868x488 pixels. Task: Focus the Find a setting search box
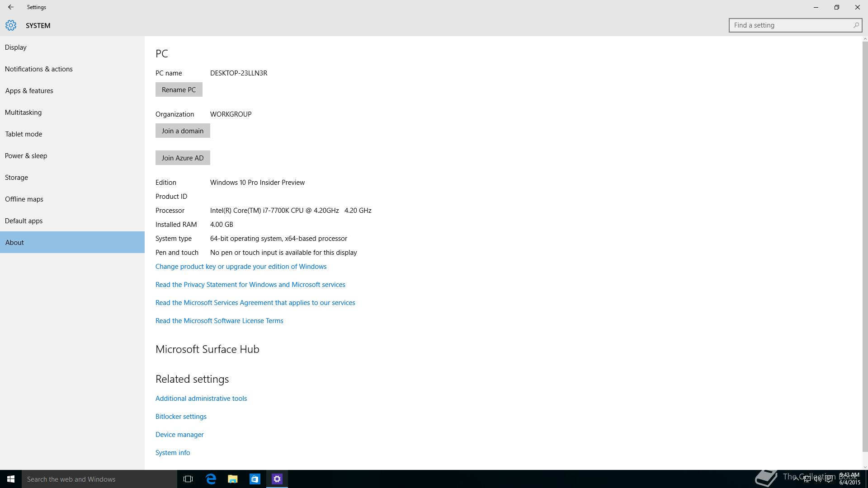click(x=795, y=25)
